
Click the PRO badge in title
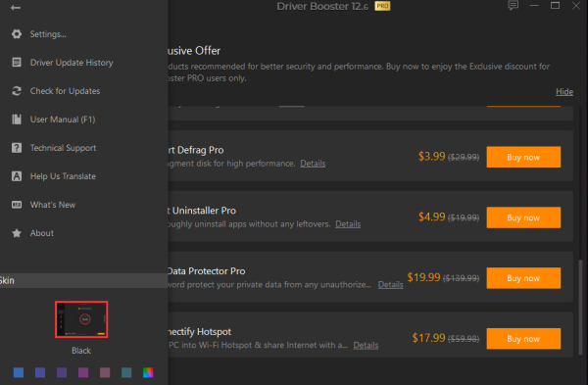click(382, 6)
